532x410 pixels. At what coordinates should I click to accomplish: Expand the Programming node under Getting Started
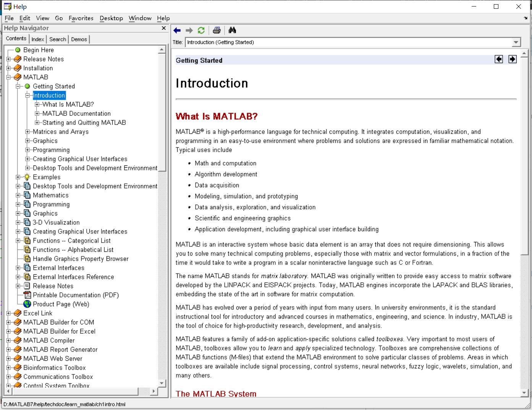(27, 150)
